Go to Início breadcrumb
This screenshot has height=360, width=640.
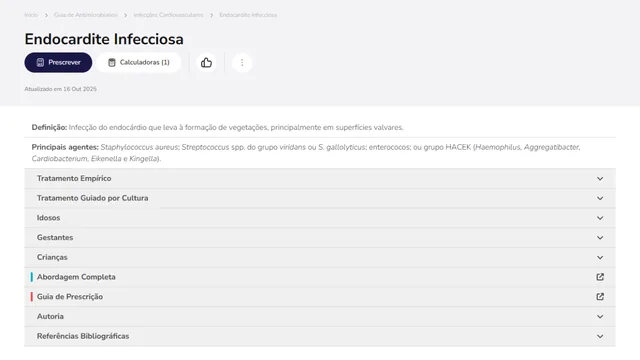[31, 15]
